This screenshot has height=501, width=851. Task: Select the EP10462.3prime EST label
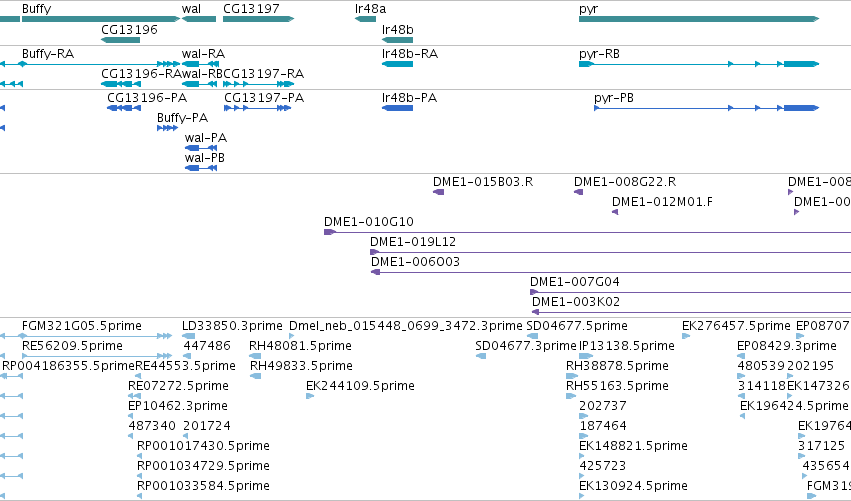177,407
